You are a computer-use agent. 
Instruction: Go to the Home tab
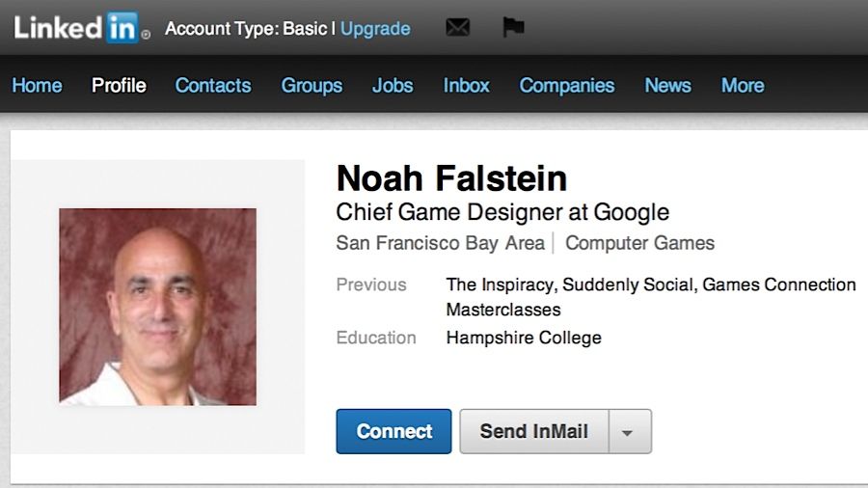(37, 85)
